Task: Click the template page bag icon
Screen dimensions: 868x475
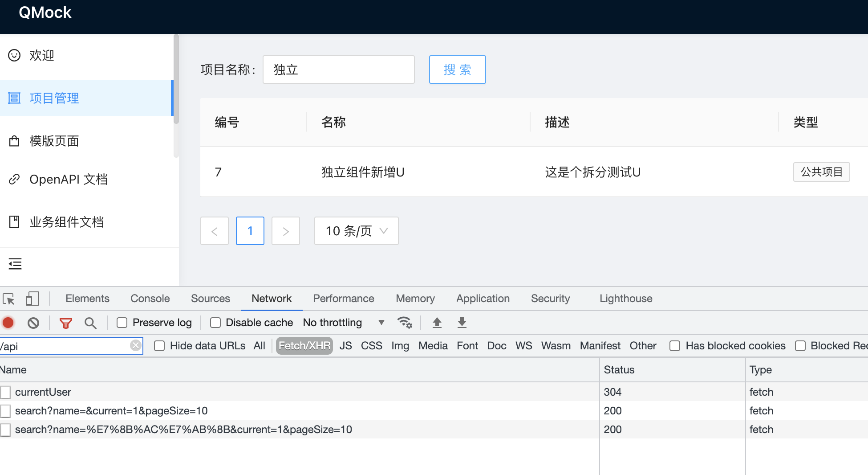Action: (14, 141)
